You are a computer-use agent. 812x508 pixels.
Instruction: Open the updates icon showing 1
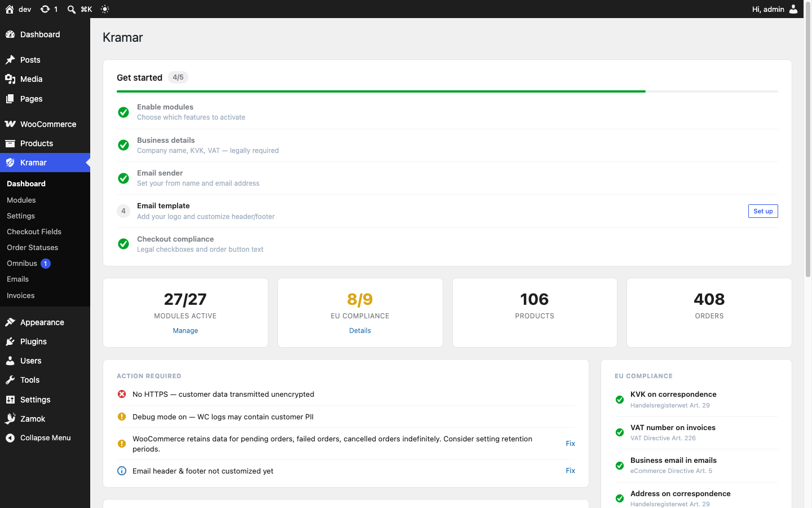point(45,9)
